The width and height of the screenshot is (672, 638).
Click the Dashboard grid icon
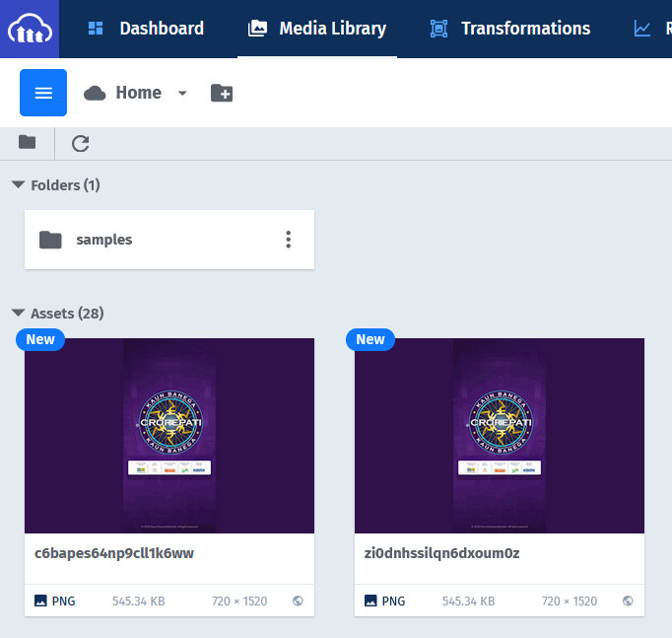pos(96,29)
